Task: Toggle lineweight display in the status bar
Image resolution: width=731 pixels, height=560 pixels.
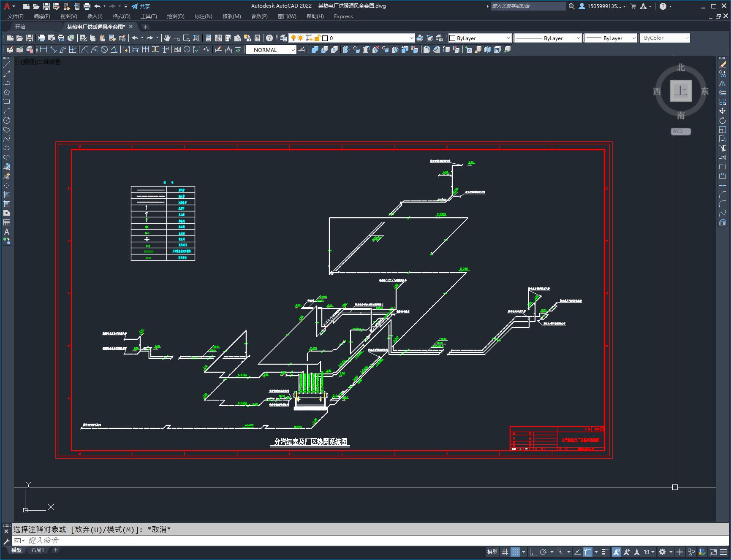Action: click(x=605, y=552)
